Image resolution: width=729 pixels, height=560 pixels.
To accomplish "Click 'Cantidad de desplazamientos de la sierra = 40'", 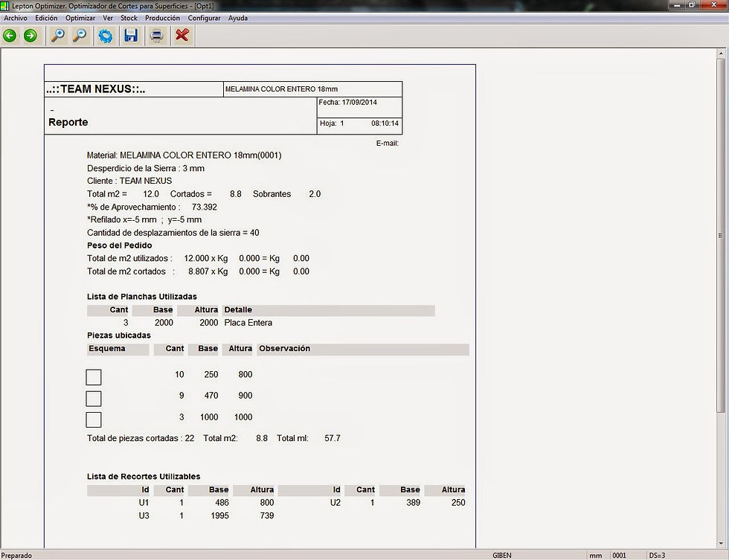I will pyautogui.click(x=173, y=233).
